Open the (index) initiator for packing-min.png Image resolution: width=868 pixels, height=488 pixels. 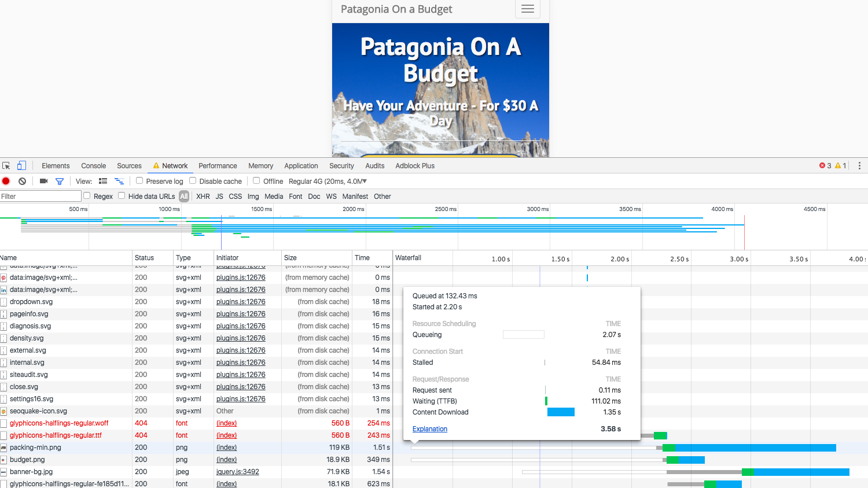click(227, 448)
